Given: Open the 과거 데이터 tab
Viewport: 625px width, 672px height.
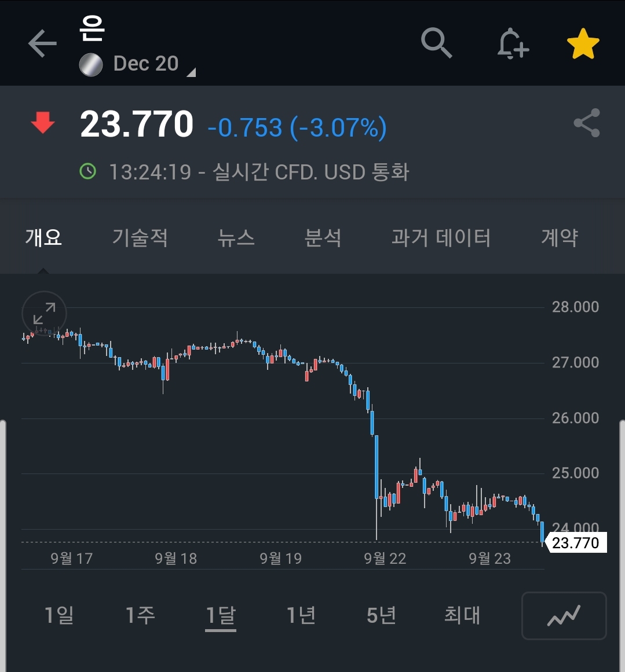Looking at the screenshot, I should tap(441, 237).
